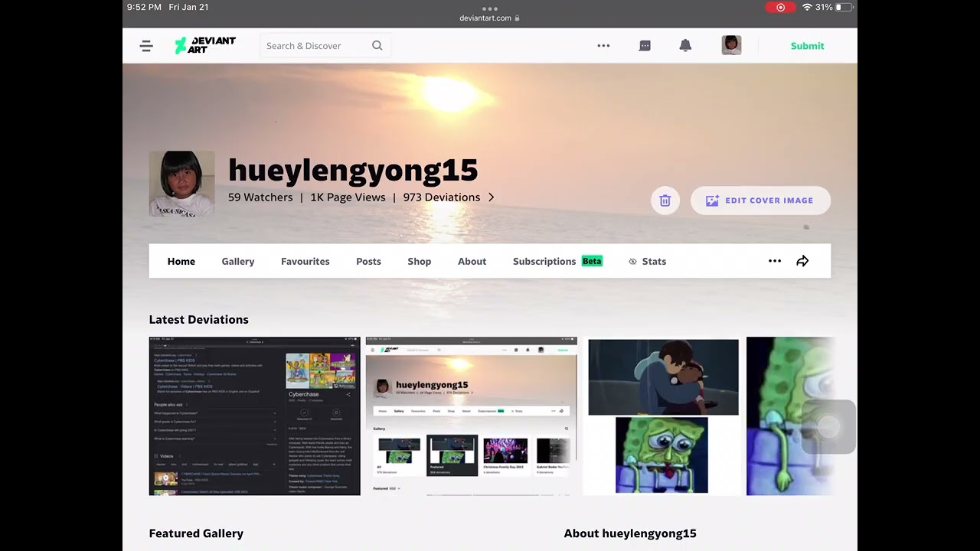Screen dimensions: 980x551
Task: Click the hueyleng­yong15 username heading
Action: click(353, 171)
